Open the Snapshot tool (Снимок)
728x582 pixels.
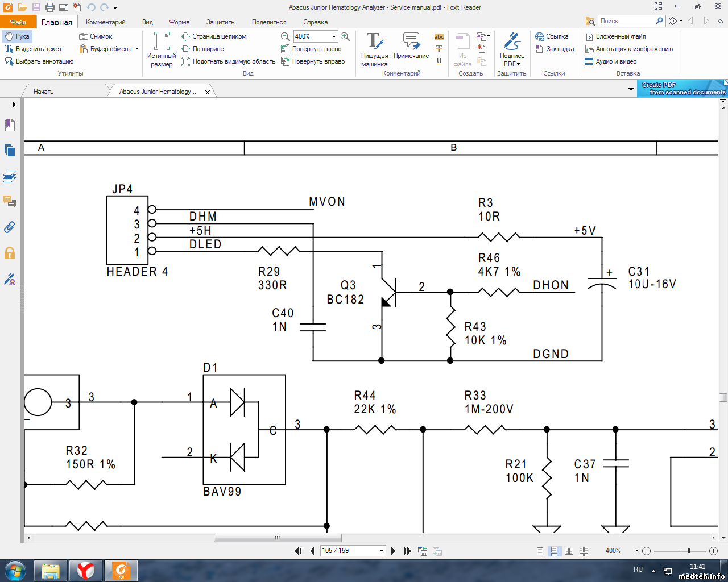pyautogui.click(x=96, y=36)
